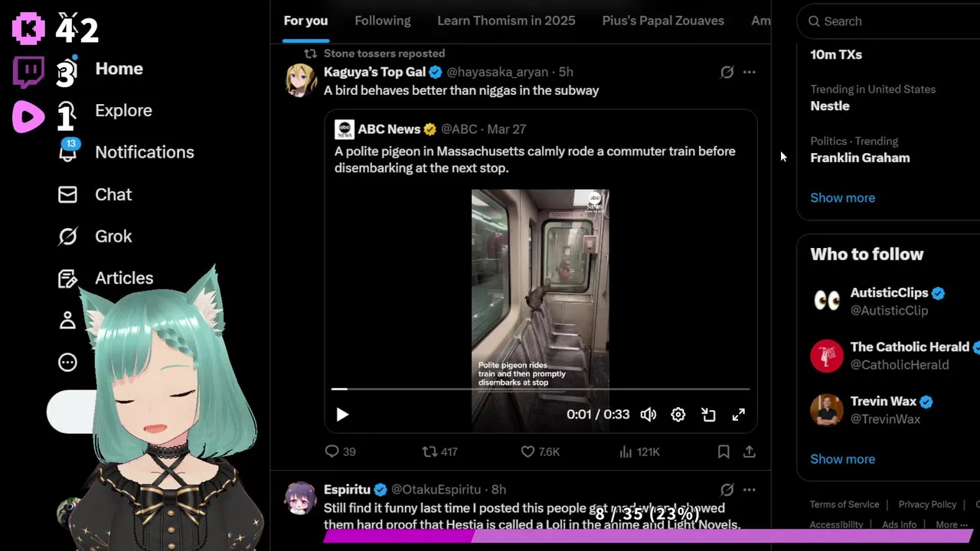Open the ABC News quoted account name

389,129
